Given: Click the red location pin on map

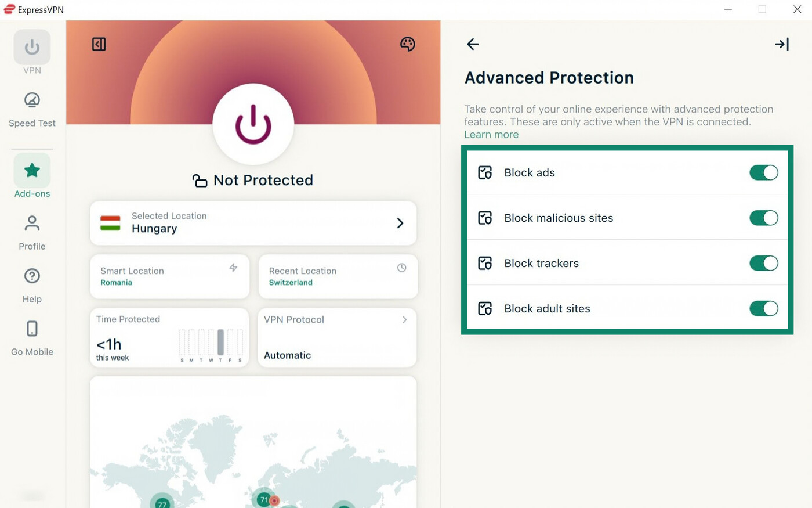Looking at the screenshot, I should (274, 500).
